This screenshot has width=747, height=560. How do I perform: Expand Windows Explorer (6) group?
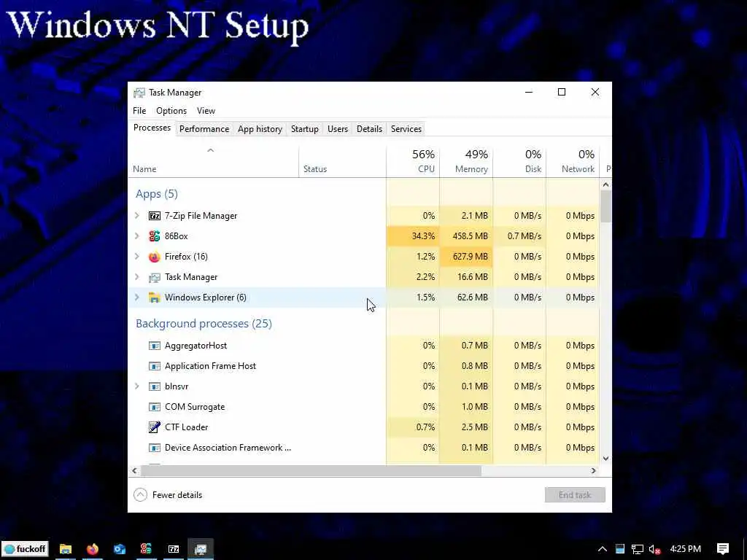[137, 297]
